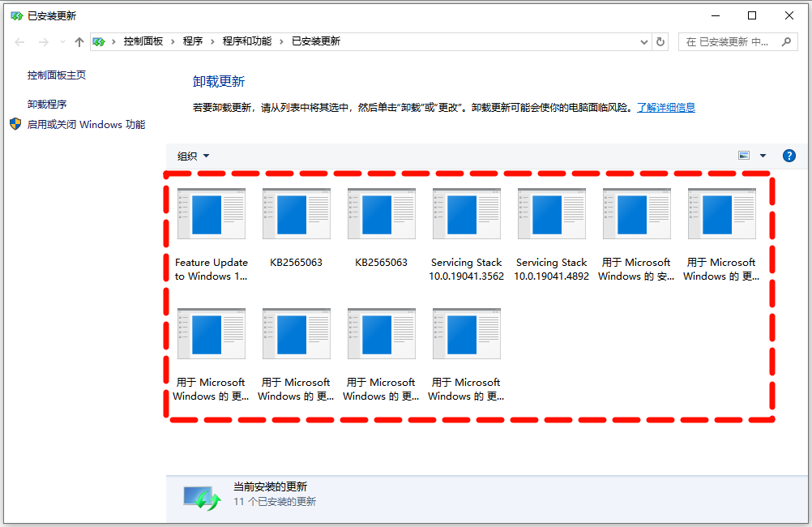Open the 组织 dropdown menu
Viewport: 812px width, 527px height.
193,156
